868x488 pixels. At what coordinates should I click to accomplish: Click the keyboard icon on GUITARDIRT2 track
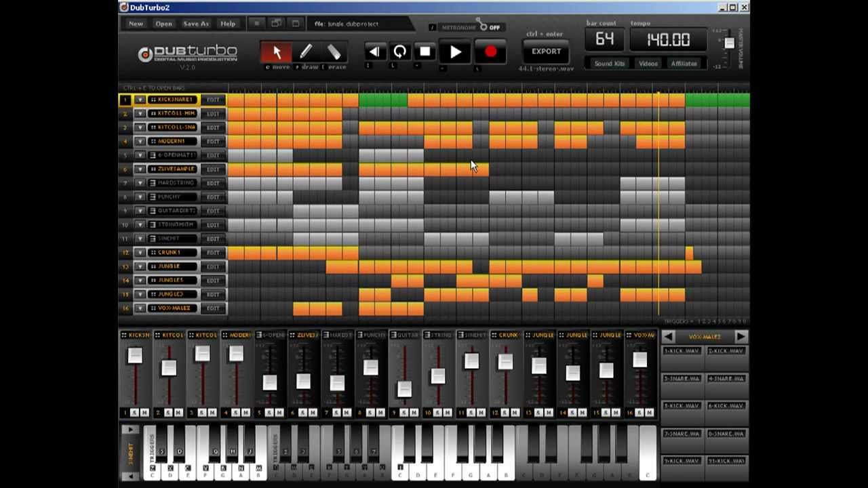coord(153,211)
